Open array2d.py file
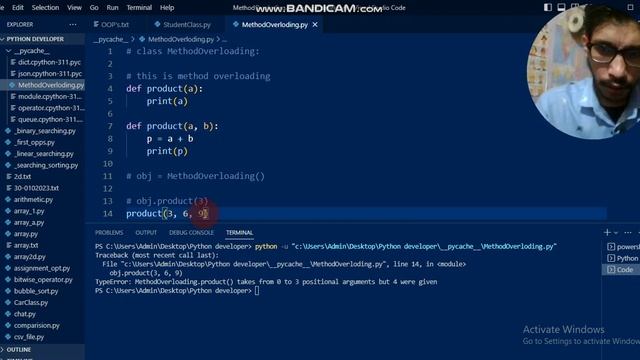 tap(29, 257)
